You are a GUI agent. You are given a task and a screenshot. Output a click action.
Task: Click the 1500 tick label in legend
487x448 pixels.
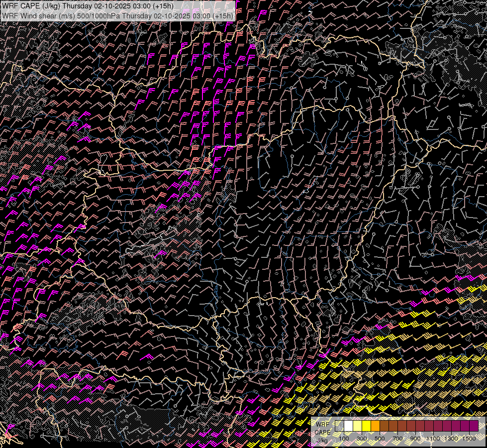coord(469,439)
